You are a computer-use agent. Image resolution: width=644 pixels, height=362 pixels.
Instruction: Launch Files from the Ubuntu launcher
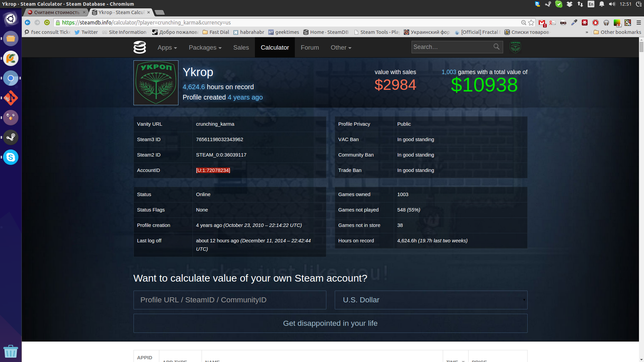pos(11,39)
